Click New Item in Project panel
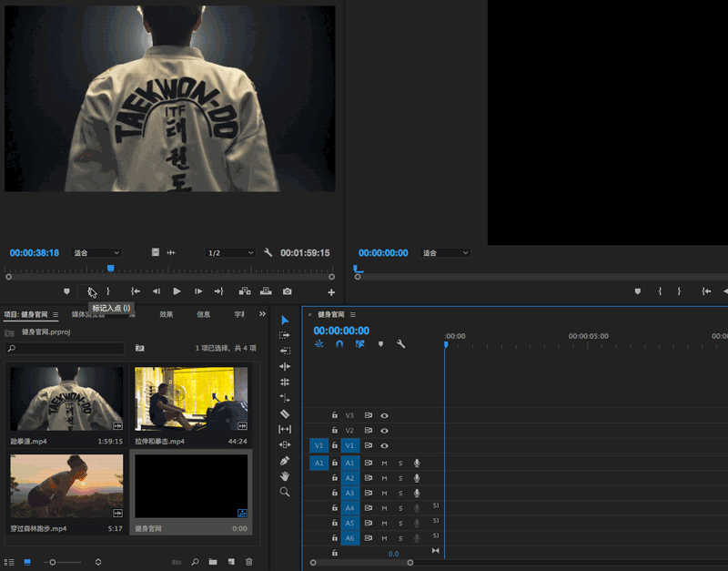The image size is (728, 571). (231, 562)
